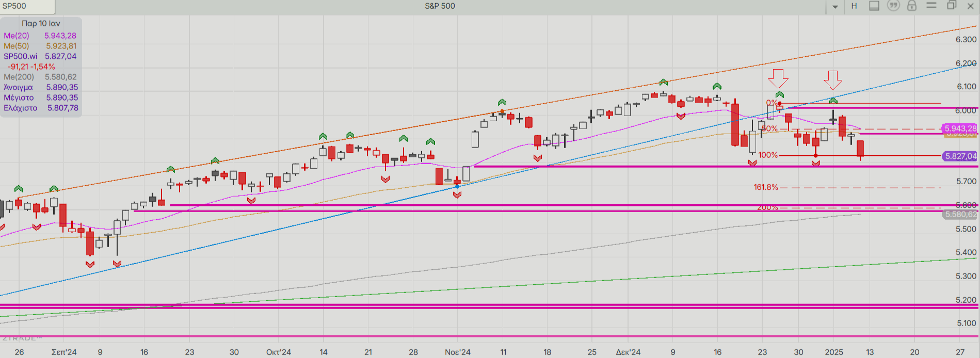Click the 5.100 price axis label

[x=966, y=323]
